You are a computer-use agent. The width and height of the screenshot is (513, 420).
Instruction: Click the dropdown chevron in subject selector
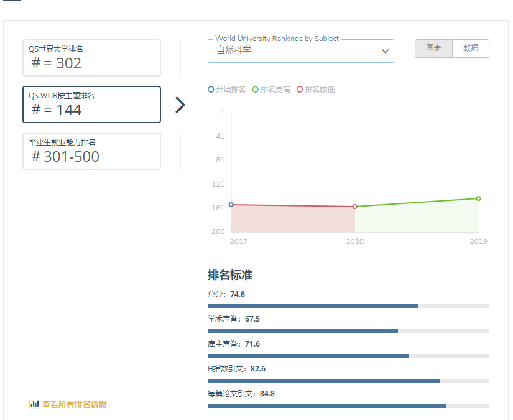tap(385, 52)
